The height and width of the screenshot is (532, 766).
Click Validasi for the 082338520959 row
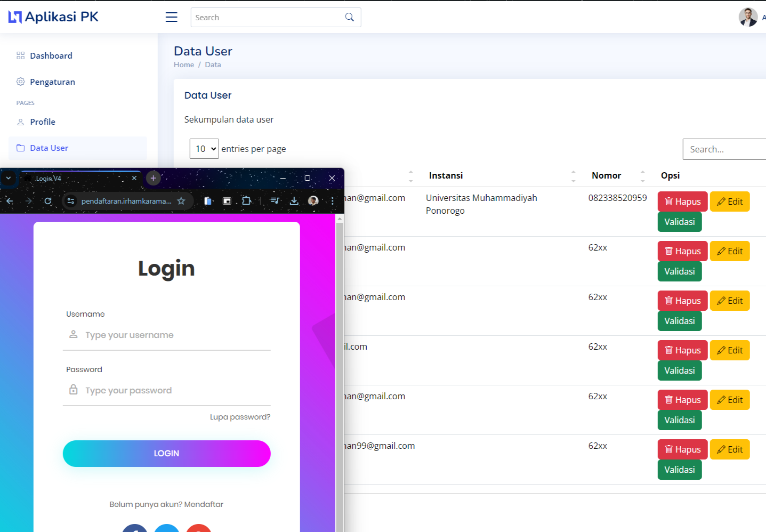pos(680,222)
